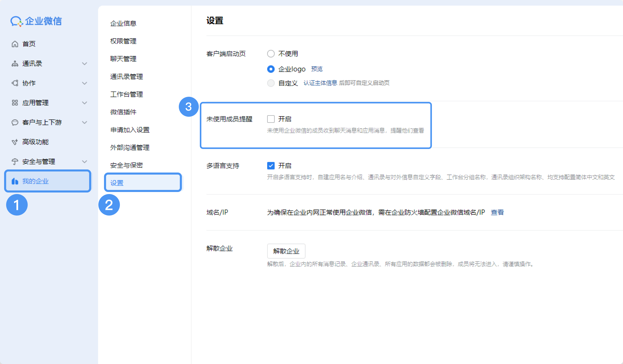Open 外部沟通管理 settings
The height and width of the screenshot is (364, 623).
[130, 148]
